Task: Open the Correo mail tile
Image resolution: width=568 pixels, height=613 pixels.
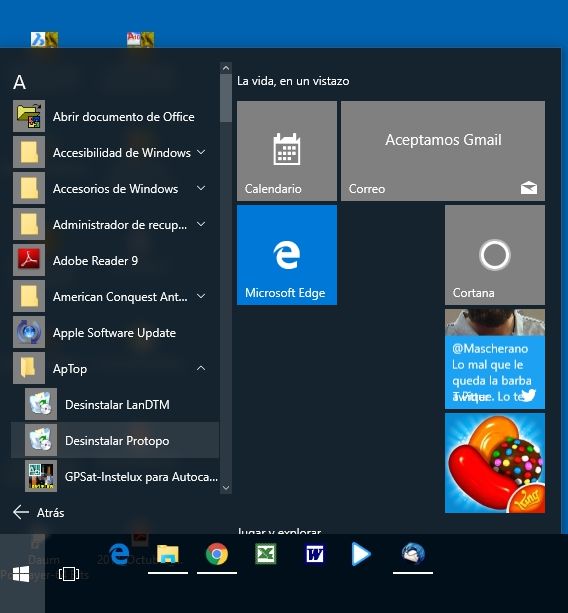Action: (x=443, y=151)
